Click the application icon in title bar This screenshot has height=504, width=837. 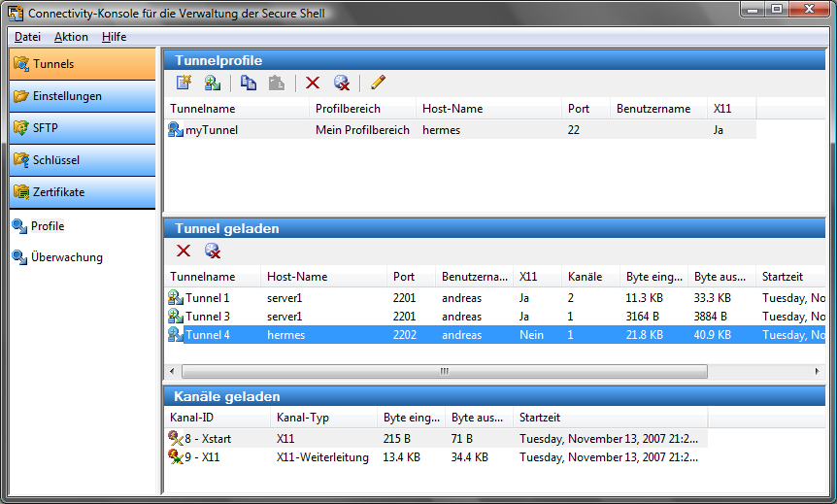coord(16,14)
